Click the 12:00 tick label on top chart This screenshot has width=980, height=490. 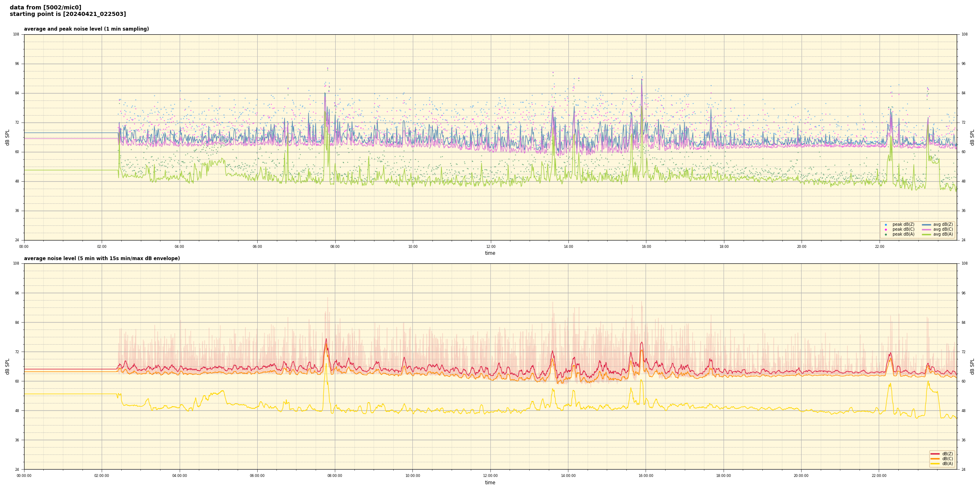pos(490,247)
